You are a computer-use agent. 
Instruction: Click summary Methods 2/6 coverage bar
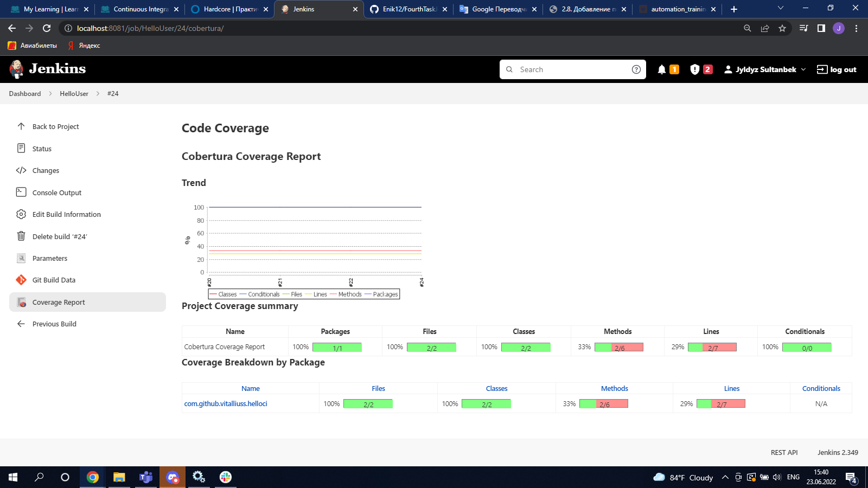tap(619, 348)
